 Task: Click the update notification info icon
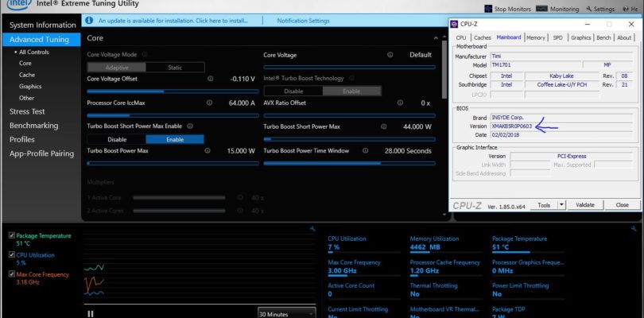[x=89, y=20]
